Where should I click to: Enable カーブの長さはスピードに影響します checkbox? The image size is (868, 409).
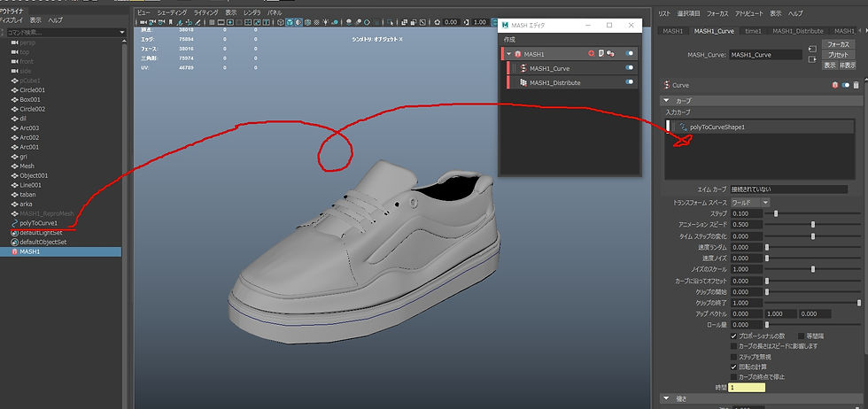tap(734, 346)
